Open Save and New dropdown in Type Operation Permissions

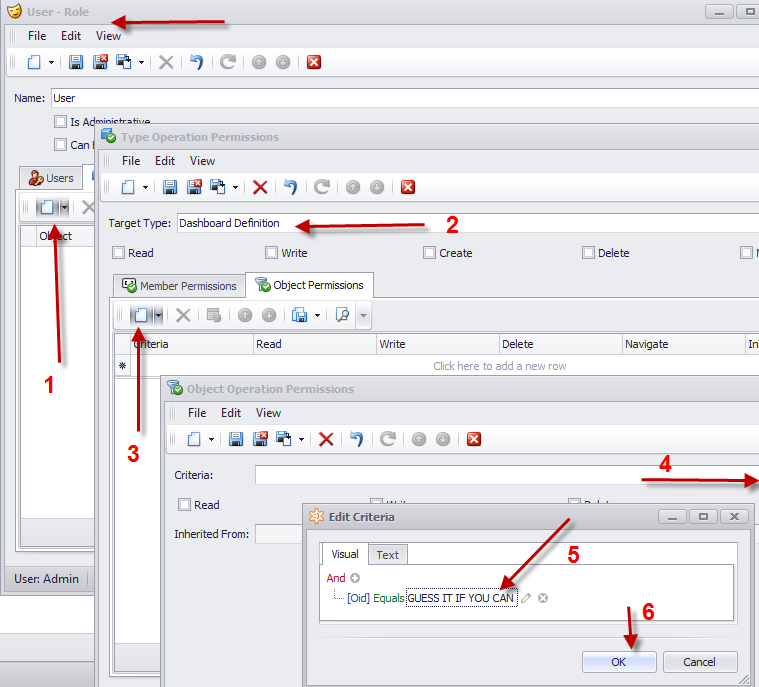tap(235, 187)
